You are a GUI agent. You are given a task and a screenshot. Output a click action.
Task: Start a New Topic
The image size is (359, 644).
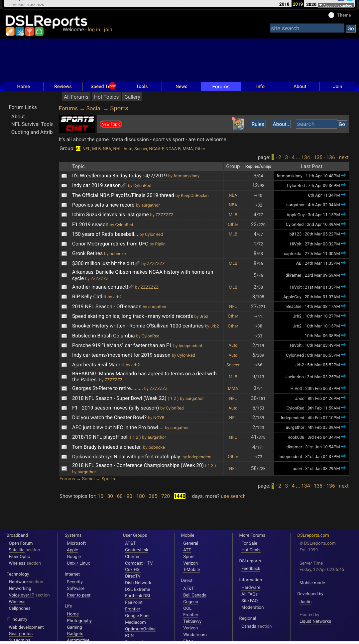tap(111, 124)
